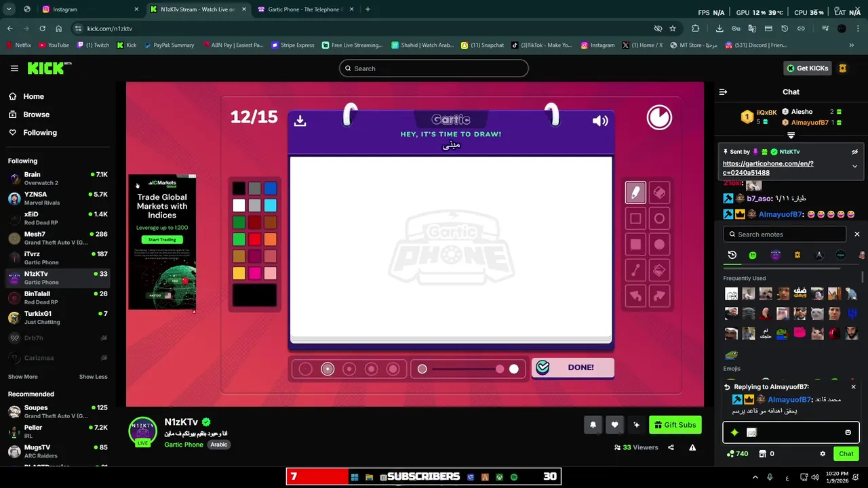Click the Gift Subs button
The width and height of the screenshot is (868, 488).
click(675, 425)
